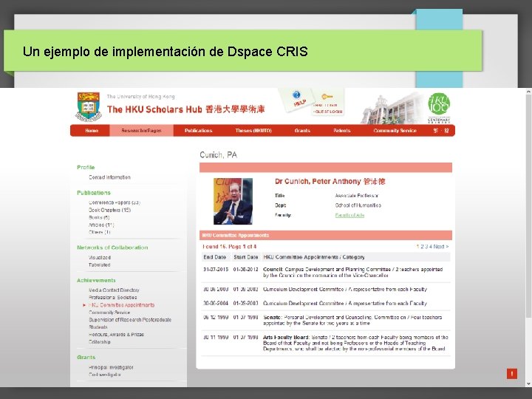This screenshot has width=532, height=399.
Task: Click the red exclamation feedback icon
Action: pos(511,374)
